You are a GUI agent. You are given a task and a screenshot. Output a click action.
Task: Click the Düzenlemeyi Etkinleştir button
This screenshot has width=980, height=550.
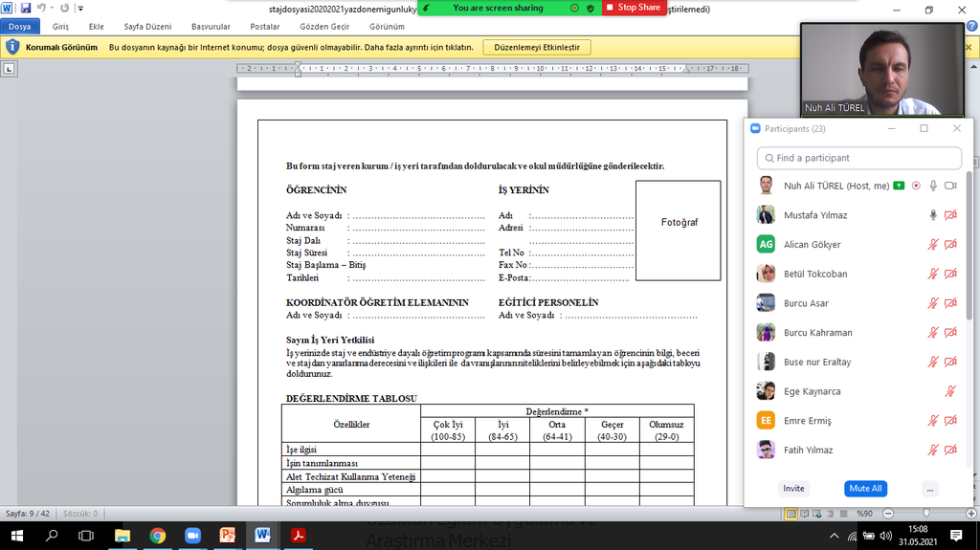click(x=537, y=47)
